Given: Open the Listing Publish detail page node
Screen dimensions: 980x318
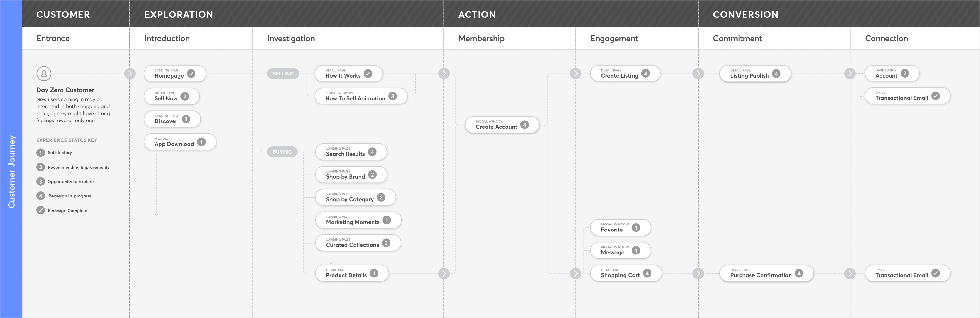Looking at the screenshot, I should tap(749, 74).
